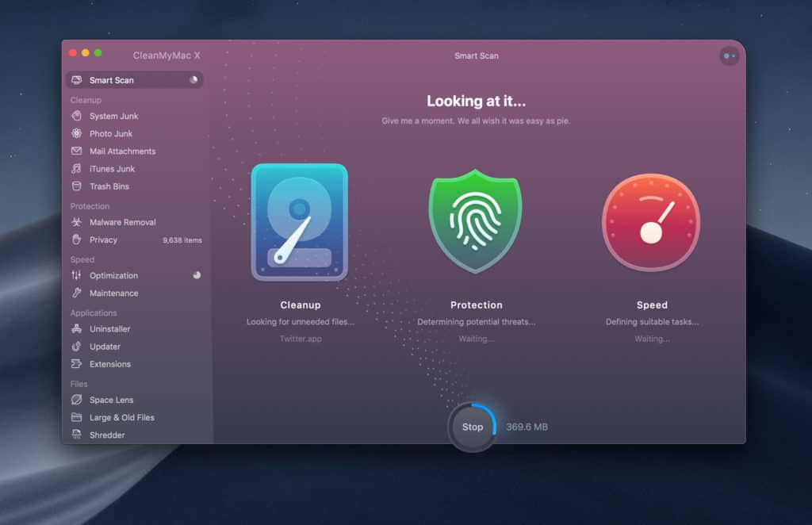Open the Shredder module
This screenshot has height=525, width=812.
click(x=135, y=435)
